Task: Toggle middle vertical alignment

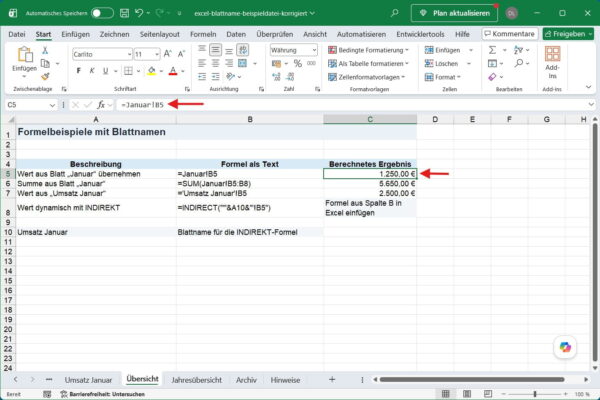Action: pos(215,50)
